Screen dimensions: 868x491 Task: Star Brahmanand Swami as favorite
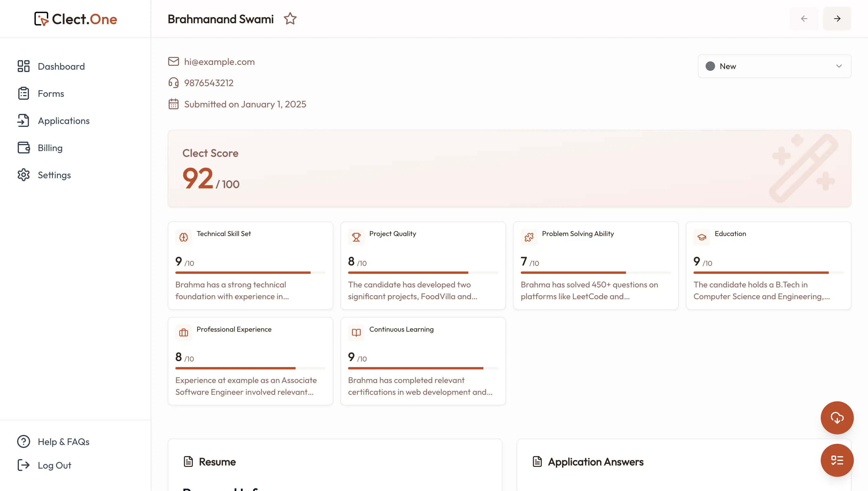tap(290, 19)
